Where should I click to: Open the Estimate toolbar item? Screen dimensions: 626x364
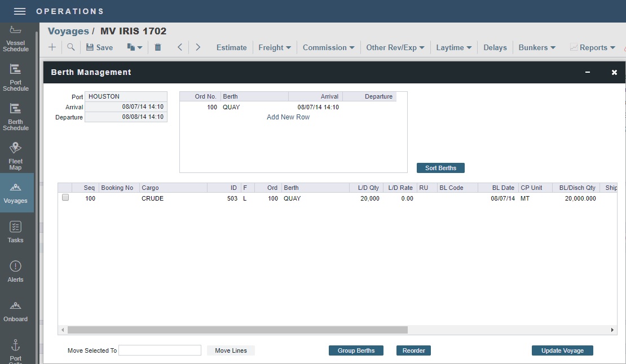[231, 47]
